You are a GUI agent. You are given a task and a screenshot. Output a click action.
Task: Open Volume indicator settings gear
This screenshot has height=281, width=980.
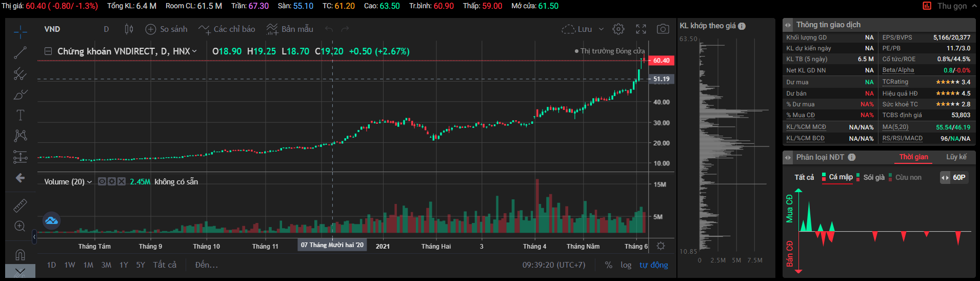(x=112, y=181)
